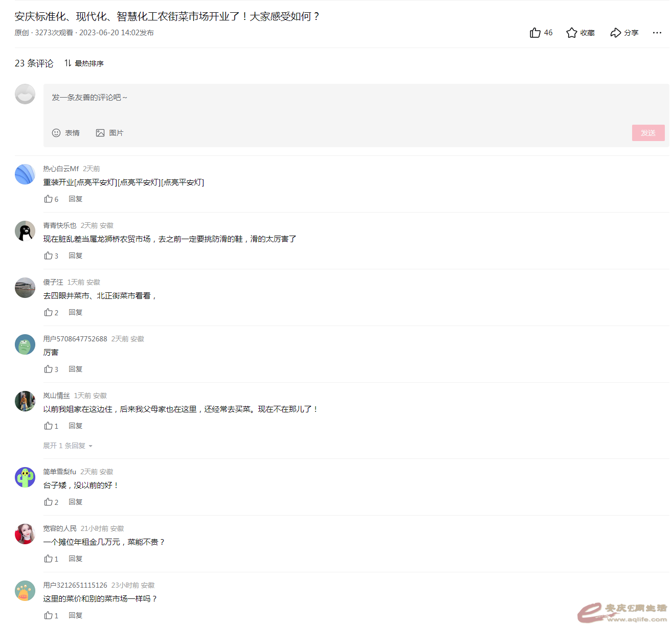Like 青青快乐也's comment about 龙狮桥农贸市场

pyautogui.click(x=51, y=256)
